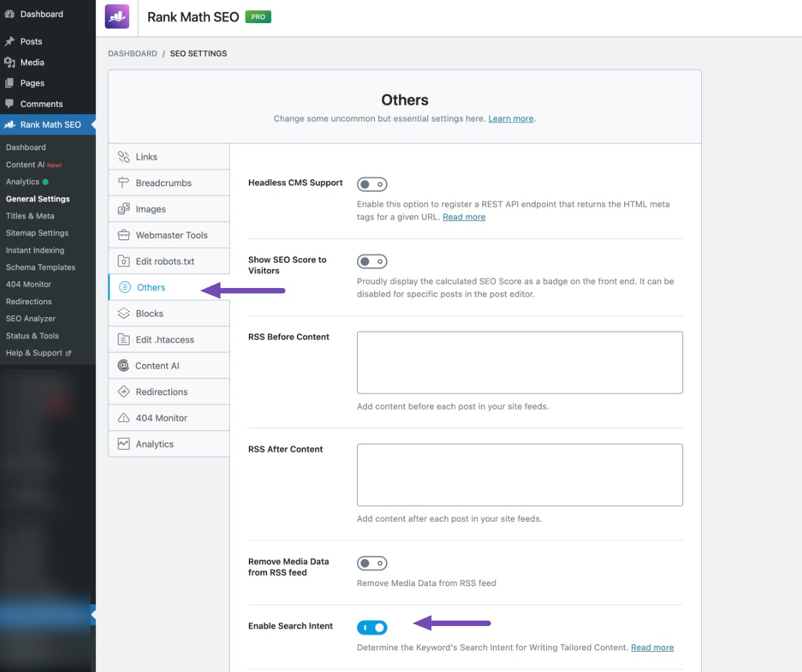Screen dimensions: 802x672
Task: Click into the RSS Before Content field
Action: click(519, 362)
